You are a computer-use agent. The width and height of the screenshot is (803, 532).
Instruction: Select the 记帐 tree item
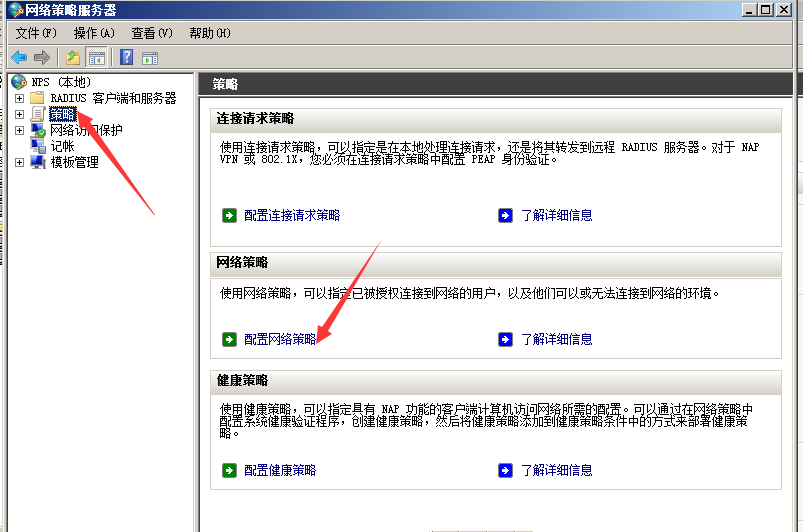[x=62, y=146]
